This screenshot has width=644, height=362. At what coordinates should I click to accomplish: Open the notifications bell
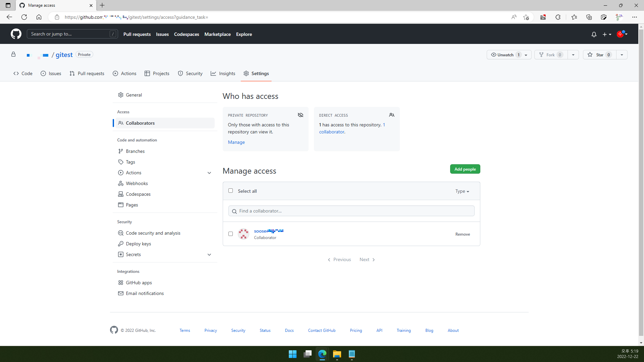[594, 34]
